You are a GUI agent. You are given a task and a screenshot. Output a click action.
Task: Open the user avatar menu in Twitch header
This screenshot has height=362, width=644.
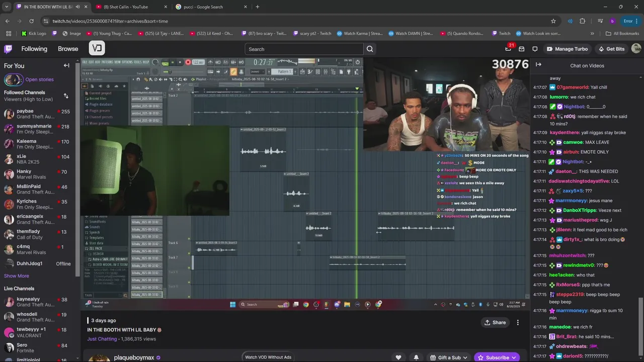click(636, 49)
